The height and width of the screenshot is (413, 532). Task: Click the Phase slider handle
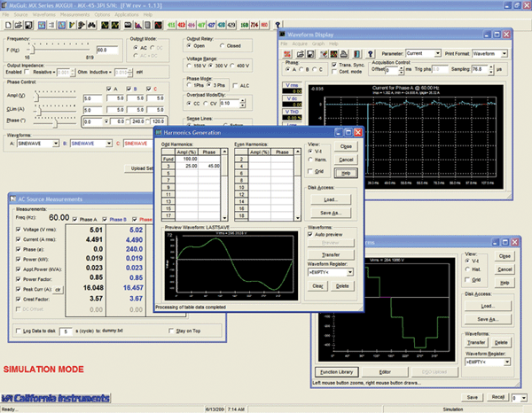click(x=55, y=122)
